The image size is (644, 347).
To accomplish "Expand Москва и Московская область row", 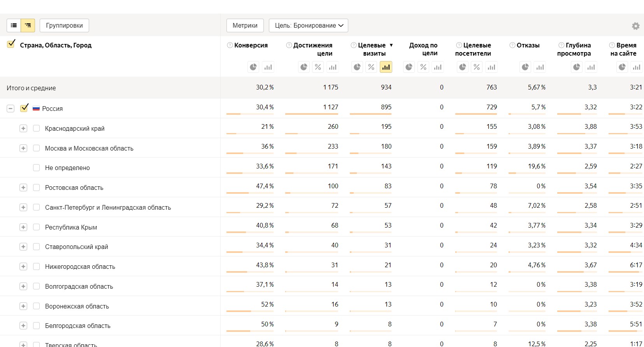I will coord(23,148).
